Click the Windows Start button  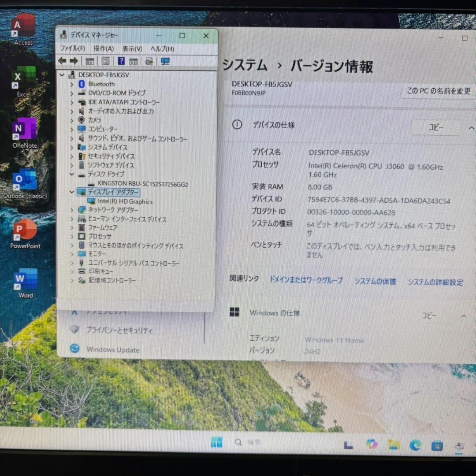click(x=216, y=442)
